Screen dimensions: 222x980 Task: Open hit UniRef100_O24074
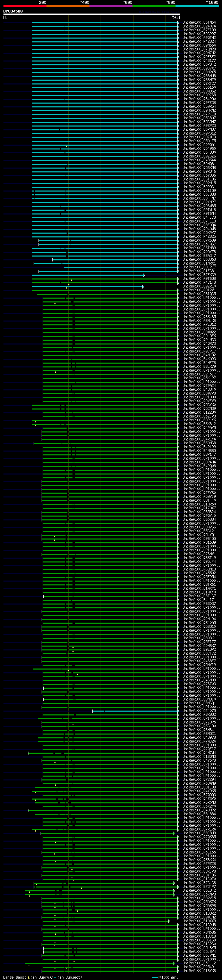coord(199,26)
